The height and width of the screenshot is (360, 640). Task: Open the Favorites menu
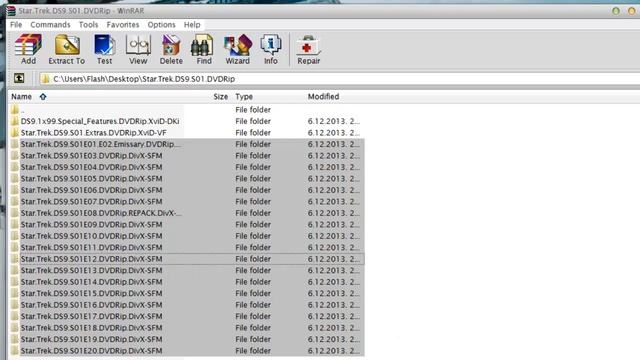click(x=122, y=25)
